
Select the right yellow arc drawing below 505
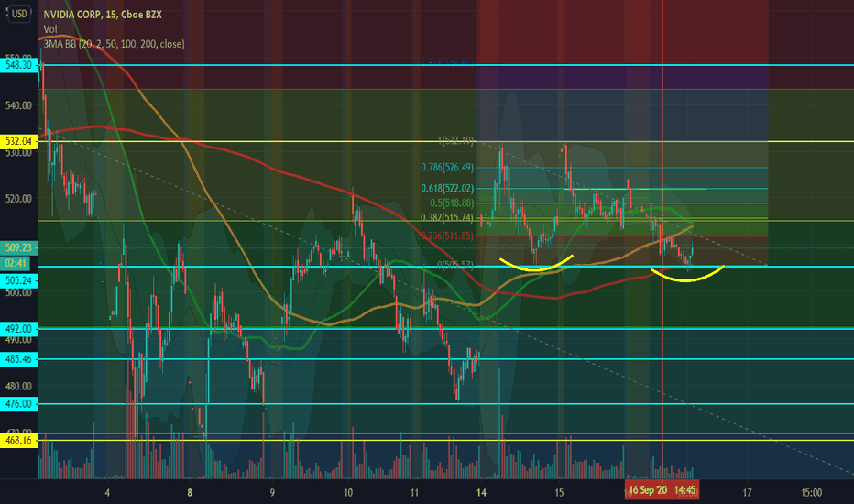(687, 275)
